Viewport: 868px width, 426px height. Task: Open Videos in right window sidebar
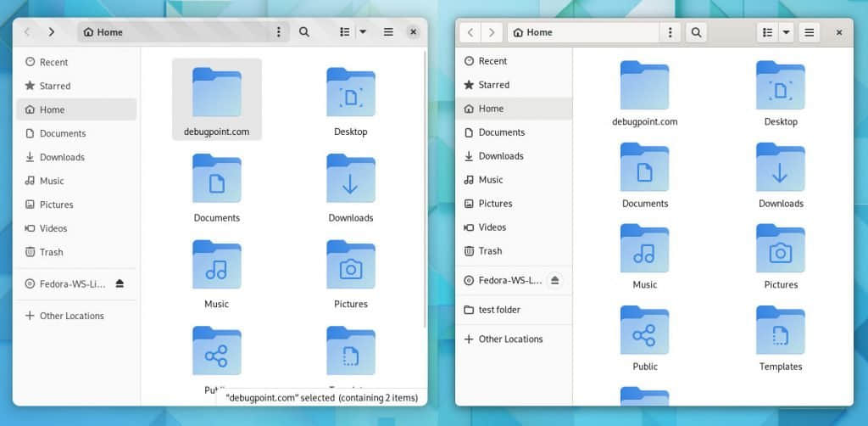514,227
